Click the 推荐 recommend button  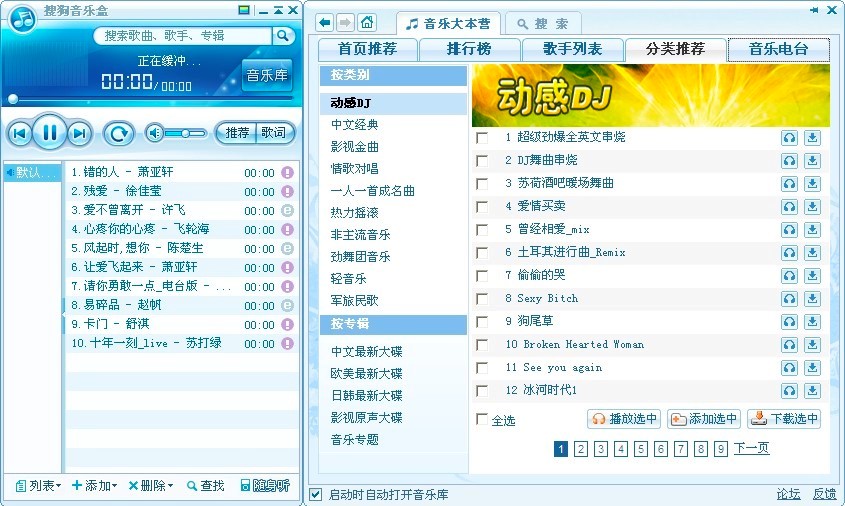237,133
